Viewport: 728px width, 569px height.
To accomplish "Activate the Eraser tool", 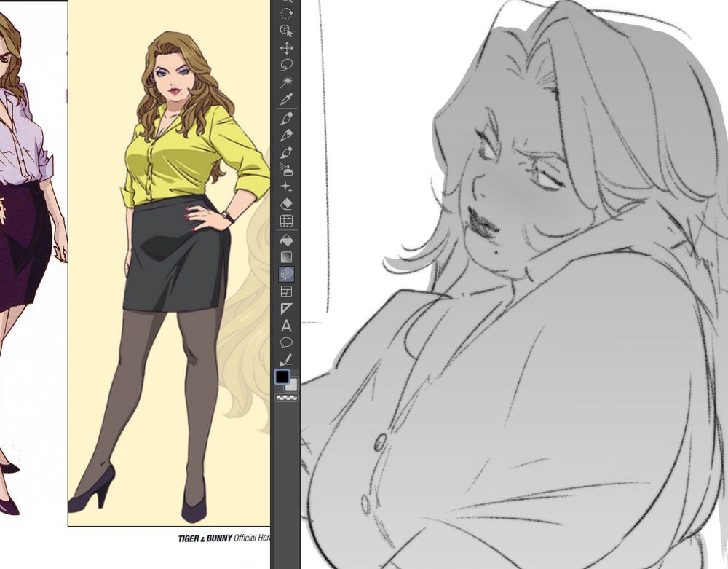I will [286, 204].
